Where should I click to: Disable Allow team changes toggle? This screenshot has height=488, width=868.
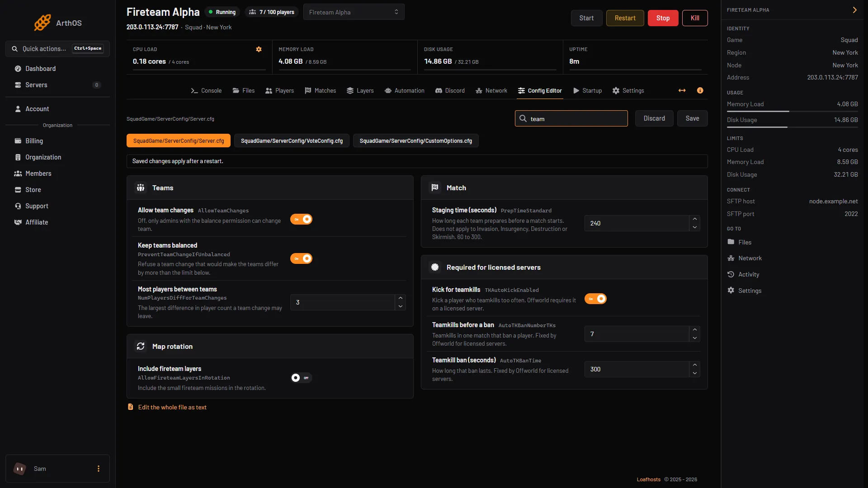301,219
